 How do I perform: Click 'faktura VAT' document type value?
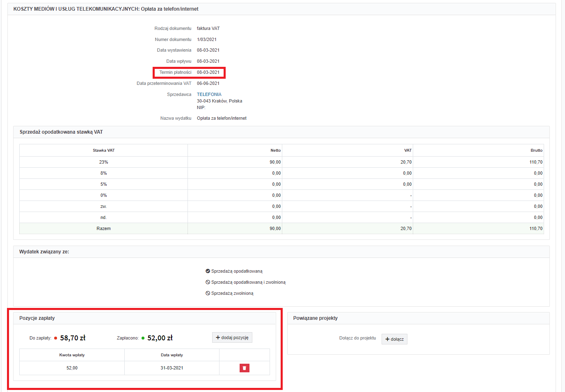click(208, 28)
